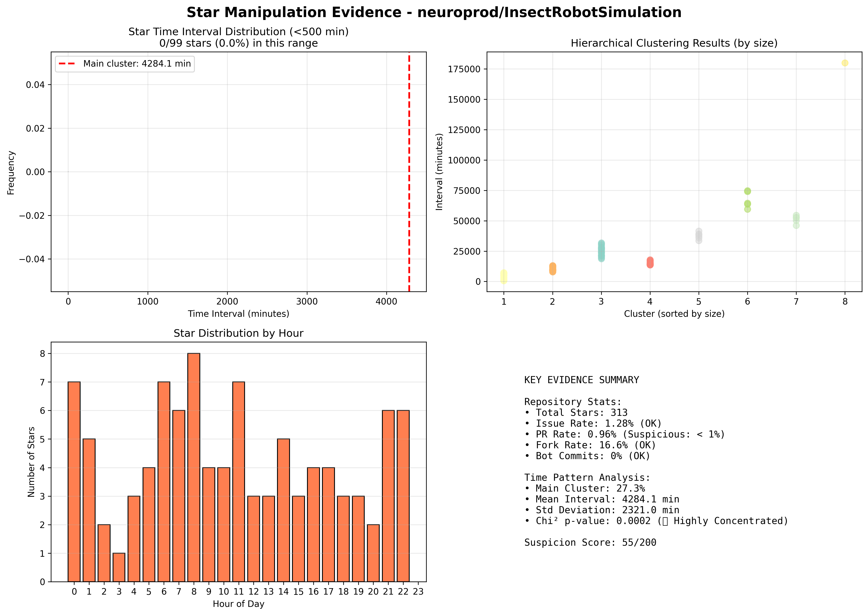This screenshot has width=868, height=615.
Task: Click the 'Issue Rate: 1.28% (OK)' line
Action: coord(593,423)
